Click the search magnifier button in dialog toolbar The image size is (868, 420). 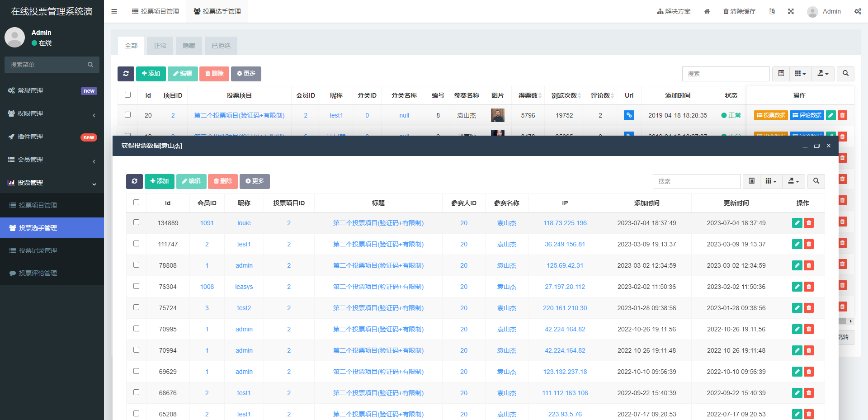[816, 181]
